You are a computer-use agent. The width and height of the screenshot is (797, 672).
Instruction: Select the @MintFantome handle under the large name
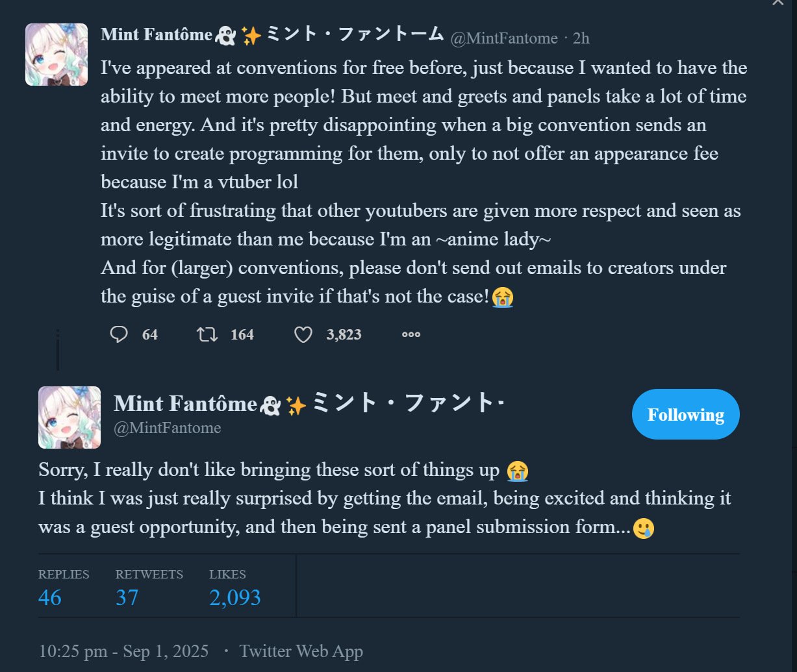click(168, 428)
